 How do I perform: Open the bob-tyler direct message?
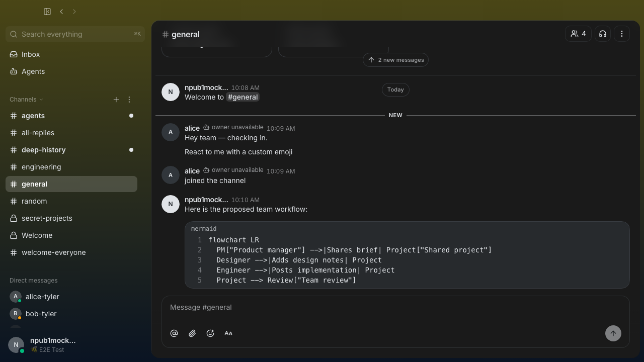click(71, 314)
